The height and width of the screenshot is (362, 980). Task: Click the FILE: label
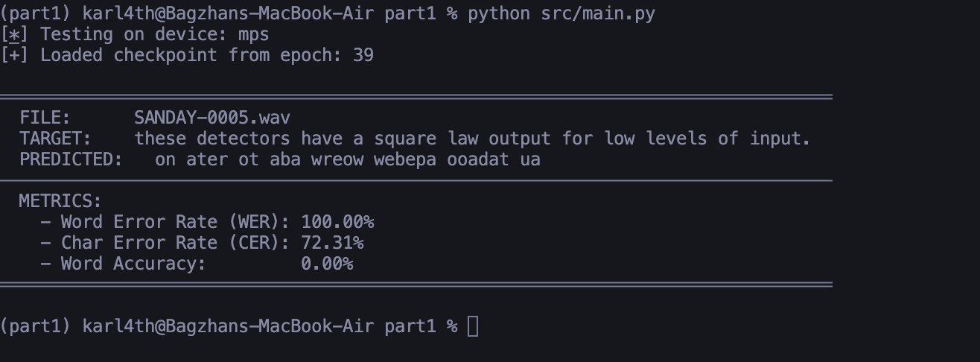(45, 118)
